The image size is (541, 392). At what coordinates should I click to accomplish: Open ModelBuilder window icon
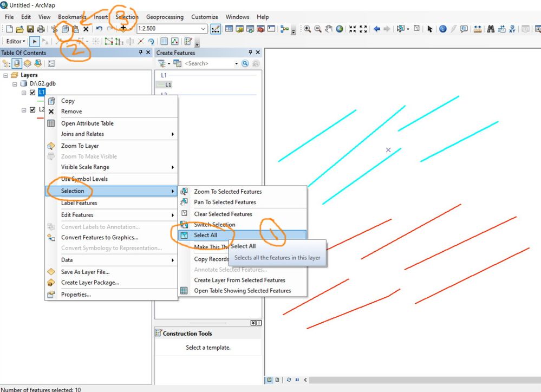pyautogui.click(x=284, y=29)
